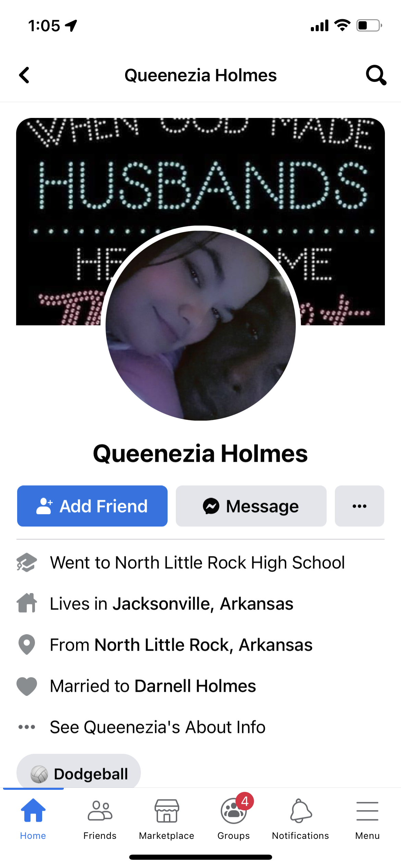The width and height of the screenshot is (401, 868).
Task: Tap the Messenger icon in Message button
Action: [211, 506]
